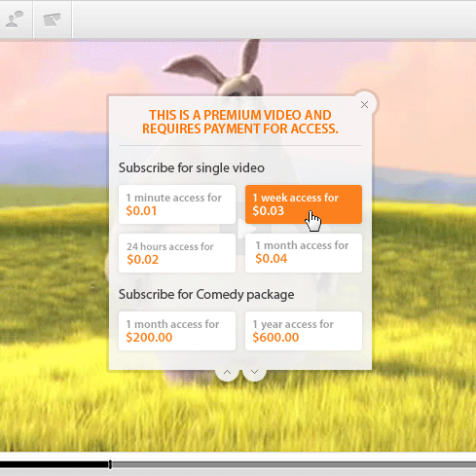Pick 24 hours access for $0.02
The width and height of the screenshot is (476, 476).
click(177, 253)
